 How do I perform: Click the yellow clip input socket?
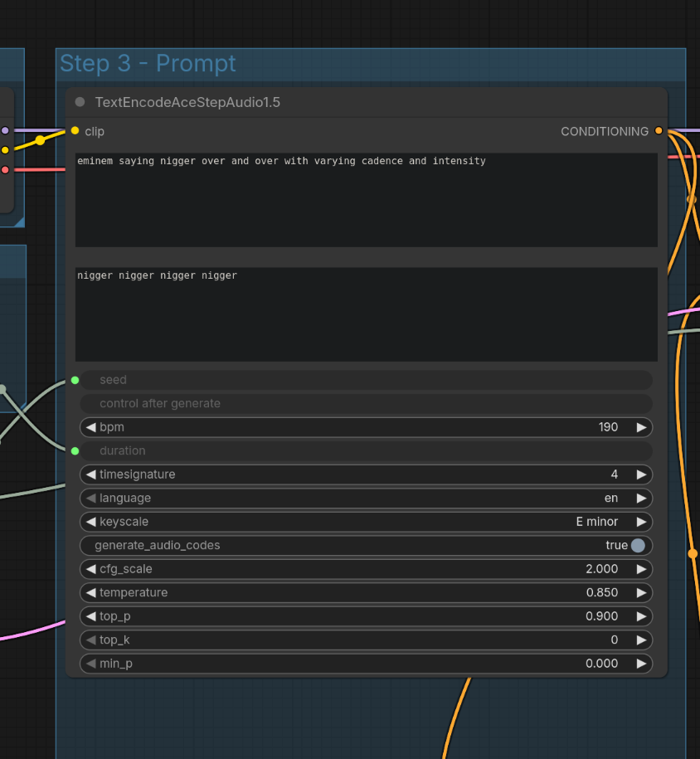point(75,131)
